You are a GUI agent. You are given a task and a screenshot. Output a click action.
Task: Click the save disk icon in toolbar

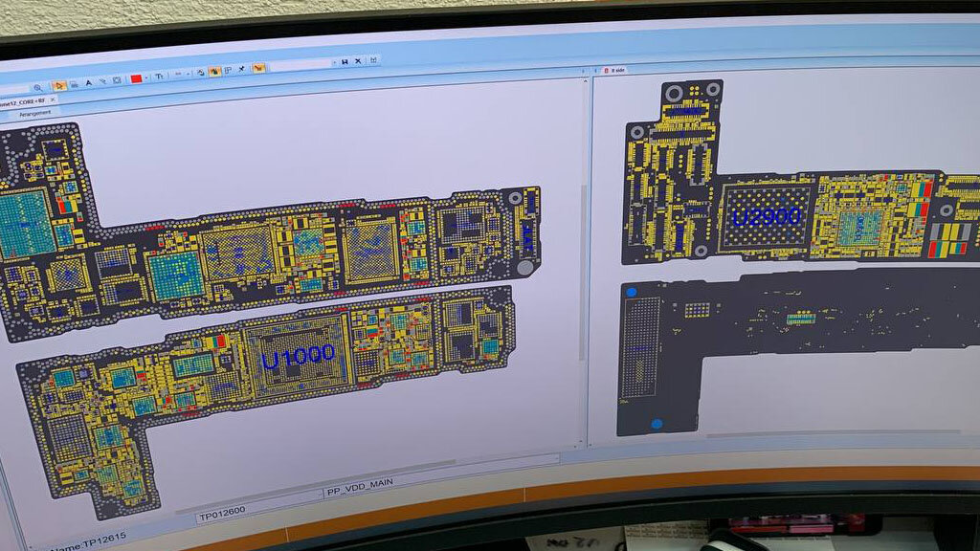(x=345, y=61)
